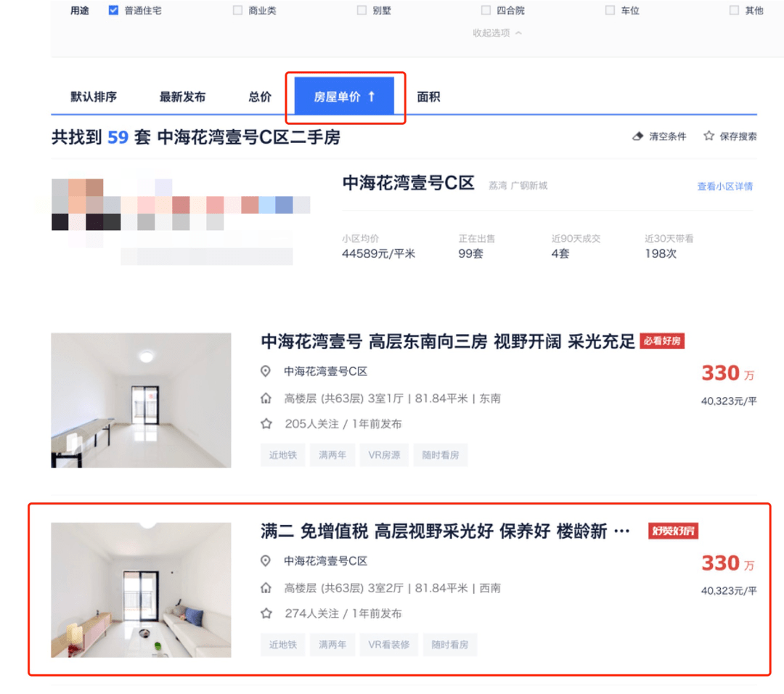This screenshot has width=784, height=694.
Task: Select 44589元/平米 average price text
Action: [x=378, y=253]
